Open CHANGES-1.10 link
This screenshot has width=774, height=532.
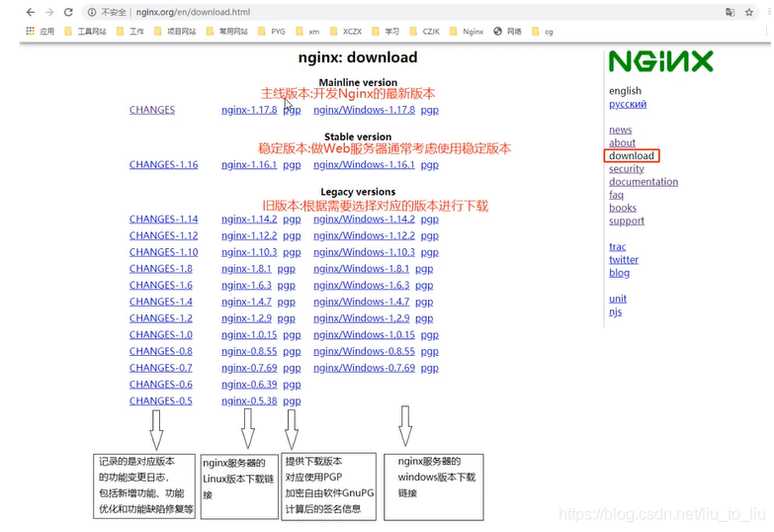pos(163,252)
